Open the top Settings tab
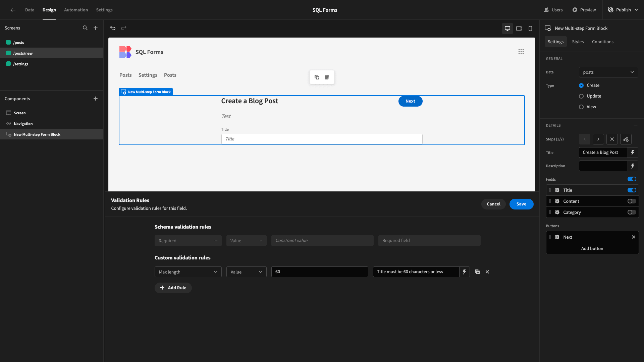The image size is (644, 362). tap(104, 10)
